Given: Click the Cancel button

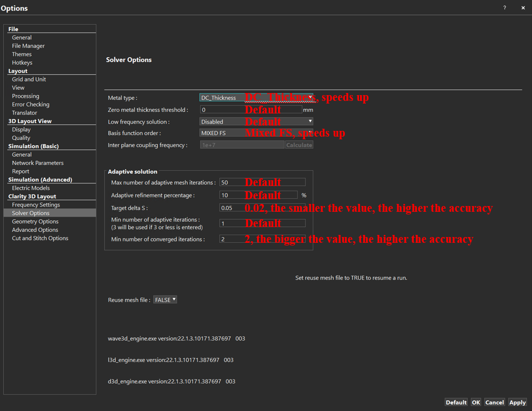Looking at the screenshot, I should (x=494, y=402).
